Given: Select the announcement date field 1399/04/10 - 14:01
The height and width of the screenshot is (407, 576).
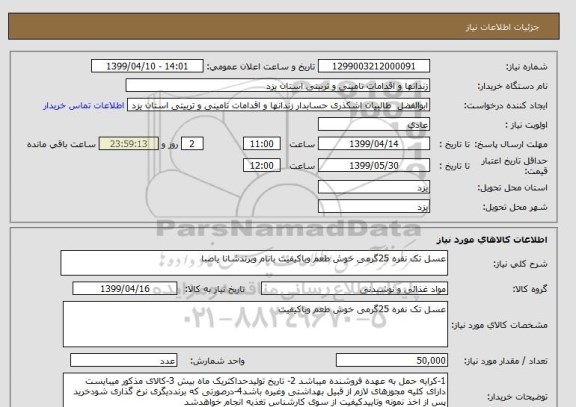Looking at the screenshot, I should 147,66.
